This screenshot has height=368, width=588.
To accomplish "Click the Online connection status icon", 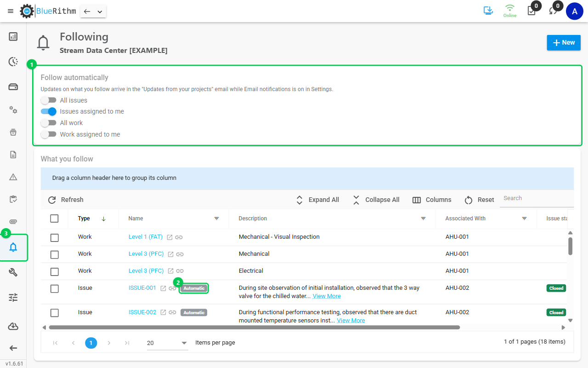I will pos(510,11).
